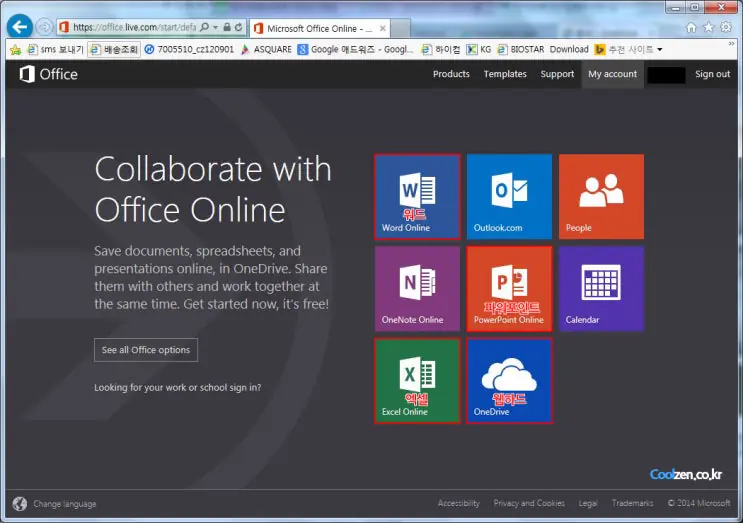Click the browser Back arrow button
The image size is (743, 523).
pos(20,27)
